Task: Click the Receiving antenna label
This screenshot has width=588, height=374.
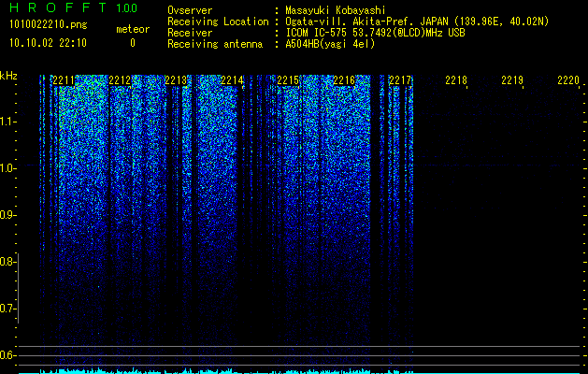Action: pyautogui.click(x=215, y=44)
